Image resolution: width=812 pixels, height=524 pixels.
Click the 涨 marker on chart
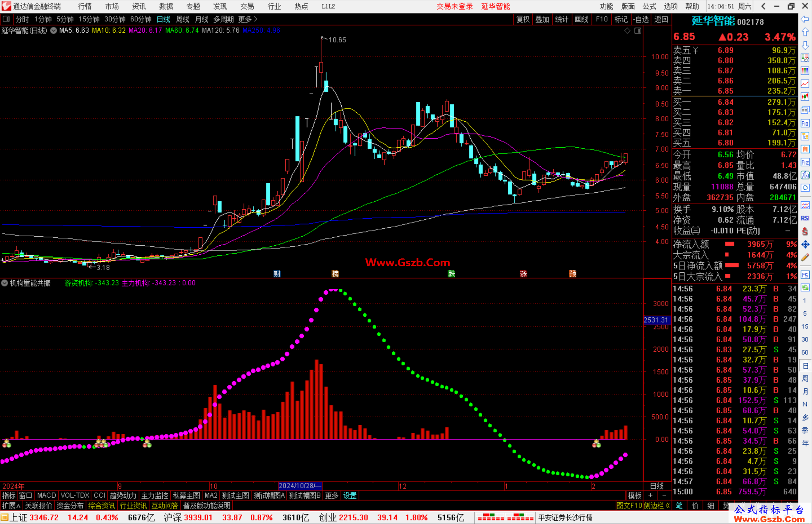[523, 273]
